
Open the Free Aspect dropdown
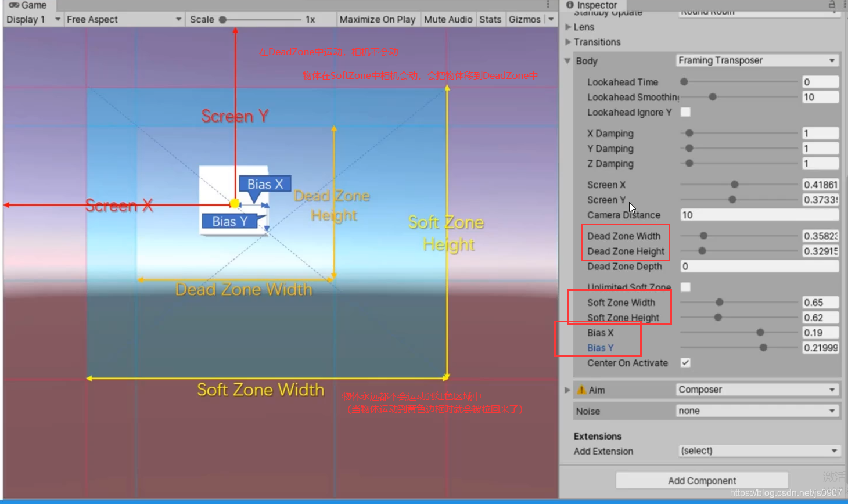(124, 19)
